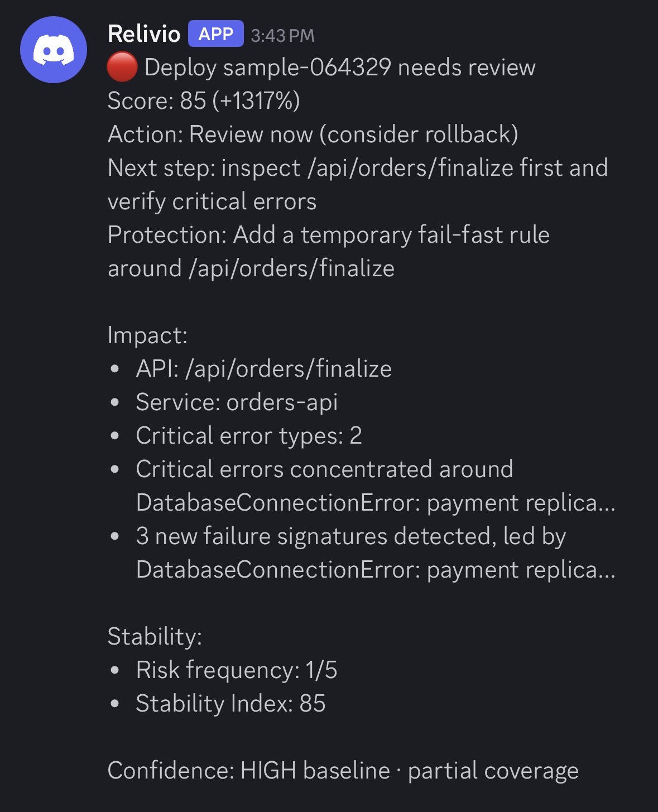The image size is (658, 812).
Task: Click the APP badge next to Relivio
Action: click(215, 34)
